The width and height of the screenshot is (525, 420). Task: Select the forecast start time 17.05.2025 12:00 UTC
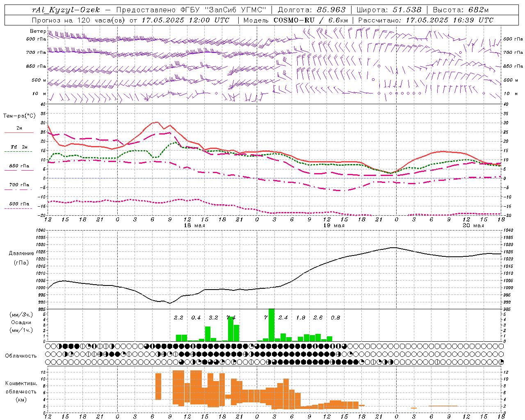(186, 20)
